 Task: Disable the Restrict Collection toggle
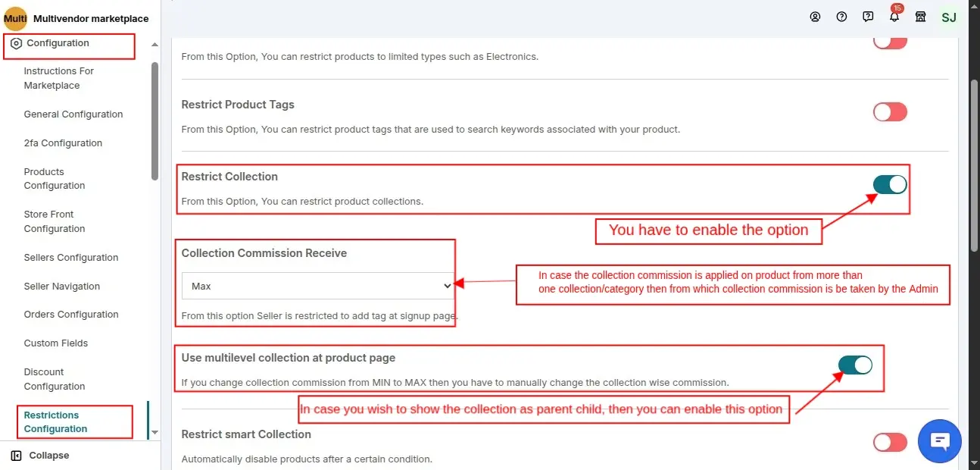(x=890, y=184)
